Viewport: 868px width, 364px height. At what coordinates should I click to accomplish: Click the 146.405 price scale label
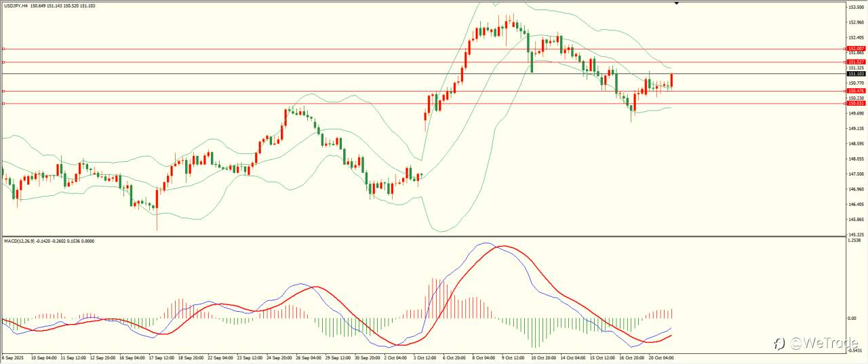[x=856, y=204]
